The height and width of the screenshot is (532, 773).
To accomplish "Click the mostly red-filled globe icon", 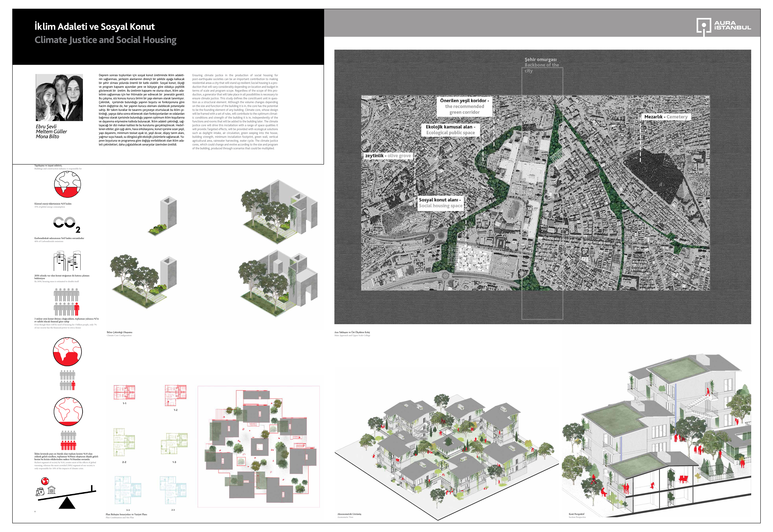I will click(x=67, y=352).
